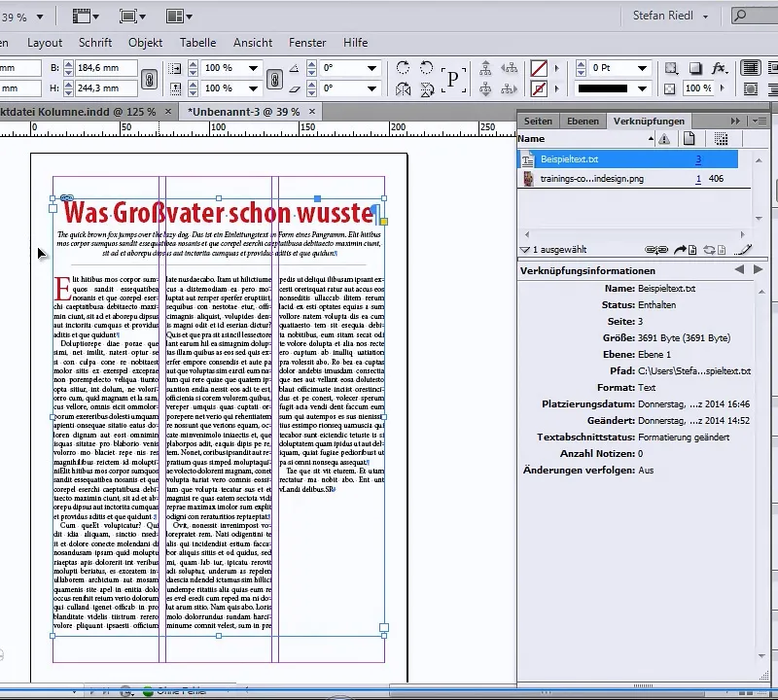
Task: Show the previous link's information
Action: 739,269
